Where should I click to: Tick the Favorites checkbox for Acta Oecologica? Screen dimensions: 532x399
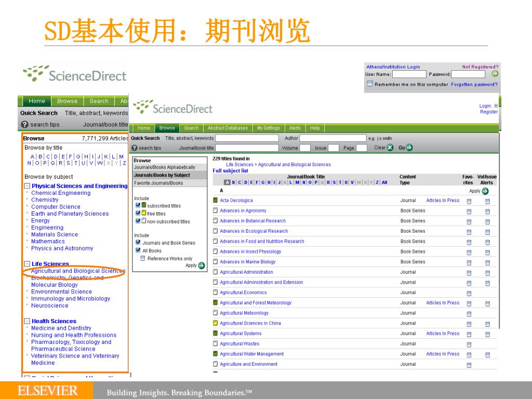469,202
